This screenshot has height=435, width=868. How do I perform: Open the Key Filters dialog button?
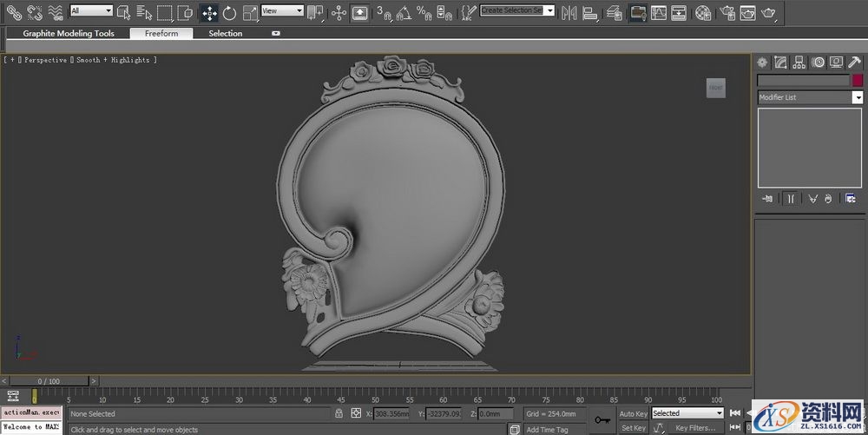pos(694,428)
